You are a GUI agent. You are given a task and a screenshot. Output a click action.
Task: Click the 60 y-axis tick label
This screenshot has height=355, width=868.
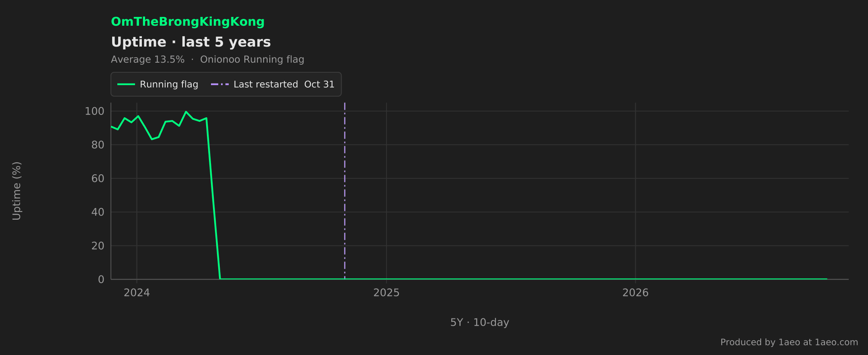[98, 178]
